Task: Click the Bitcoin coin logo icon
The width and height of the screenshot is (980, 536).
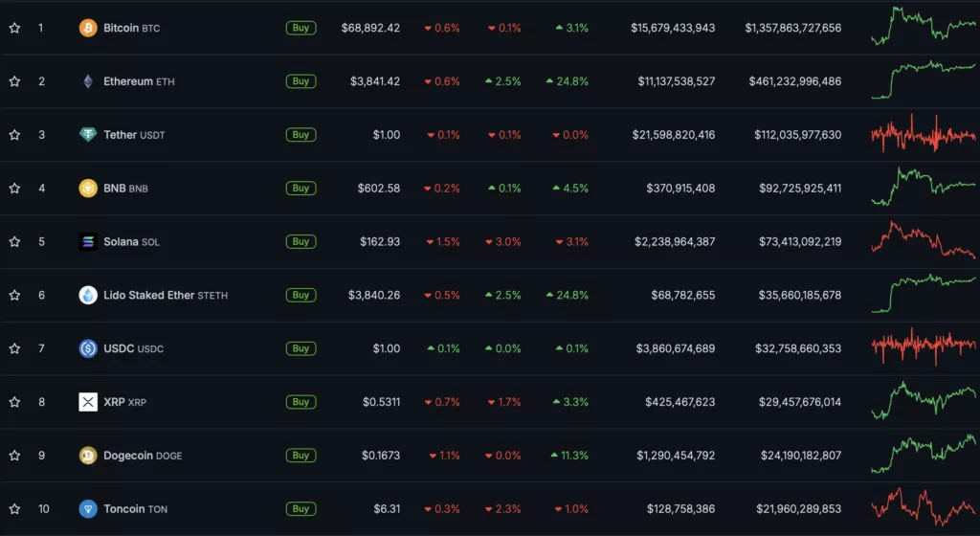Action: coord(88,28)
